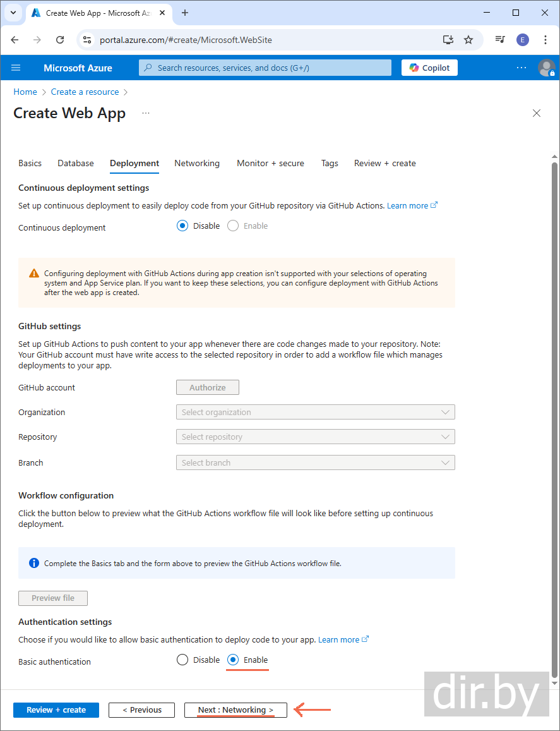Click the Copilot button in the header
Viewport: 560px width, 731px height.
tap(429, 68)
